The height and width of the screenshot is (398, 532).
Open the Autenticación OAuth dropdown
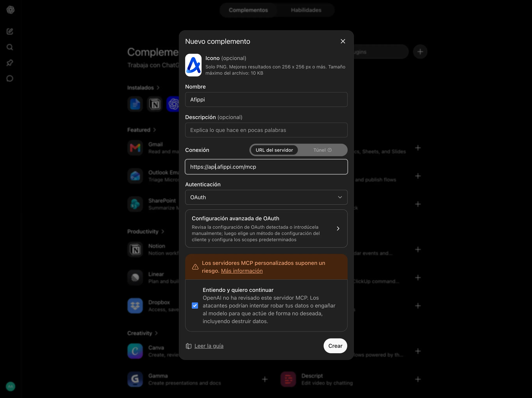pos(266,197)
